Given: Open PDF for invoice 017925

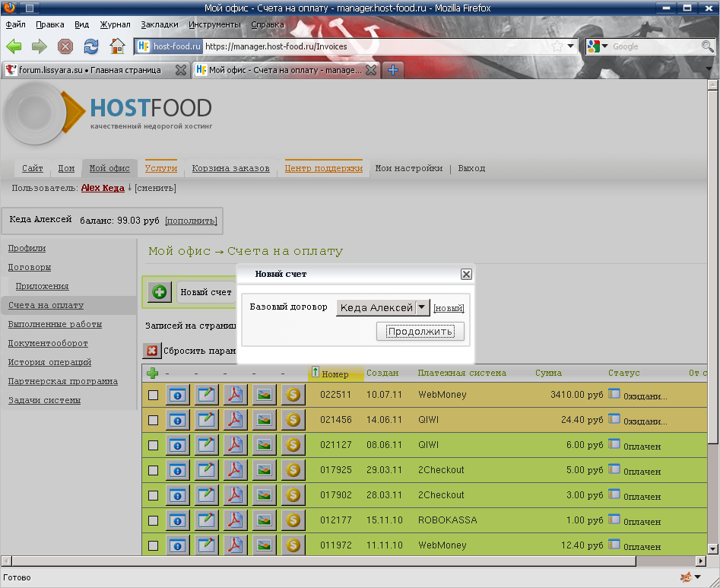Looking at the screenshot, I should click(x=235, y=470).
